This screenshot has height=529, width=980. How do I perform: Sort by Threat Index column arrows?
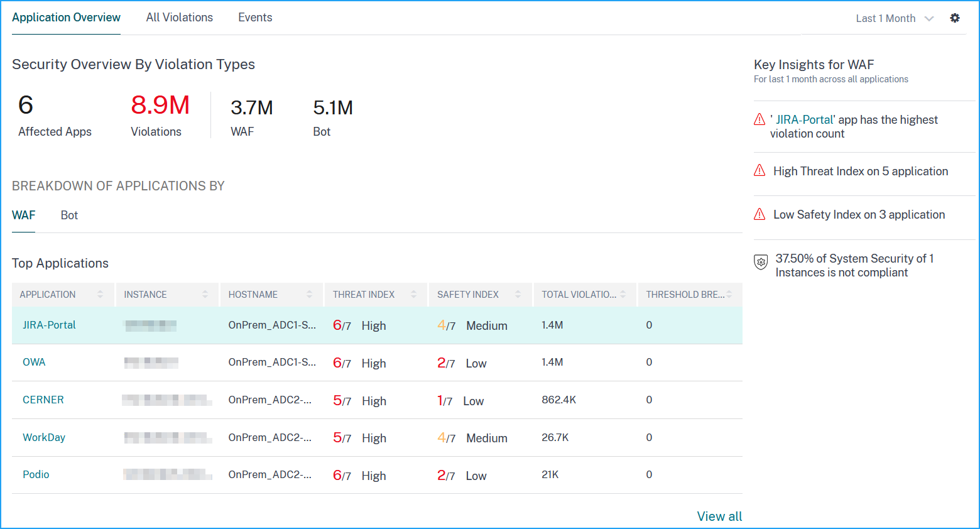(x=413, y=294)
